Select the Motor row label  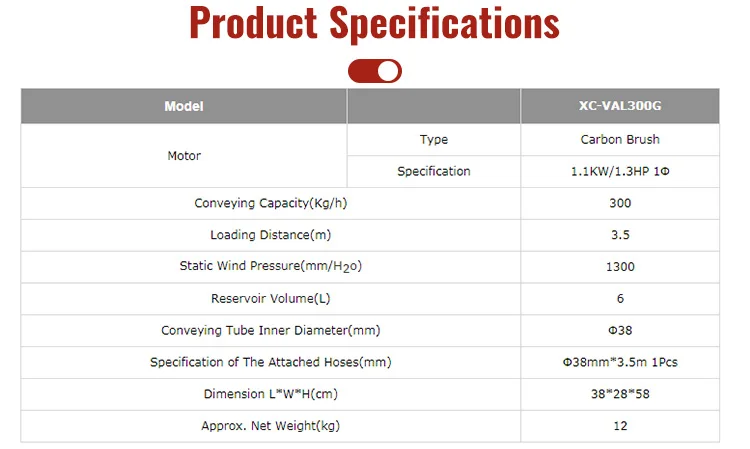click(184, 156)
